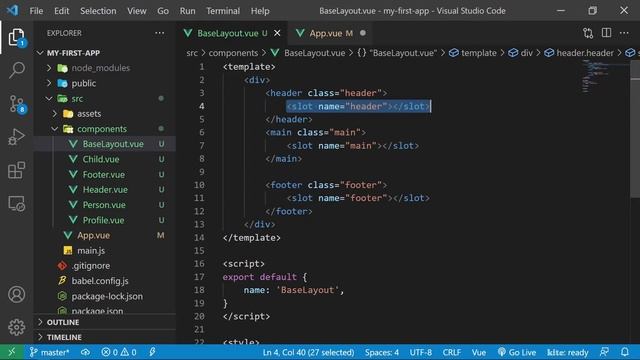The height and width of the screenshot is (360, 640).
Task: Click the src breadcrumb
Action: 192,53
